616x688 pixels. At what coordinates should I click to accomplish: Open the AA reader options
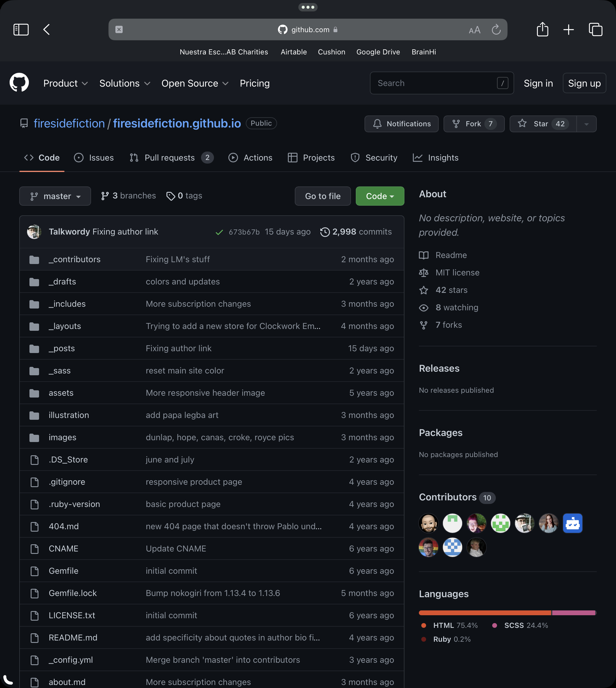click(x=474, y=30)
